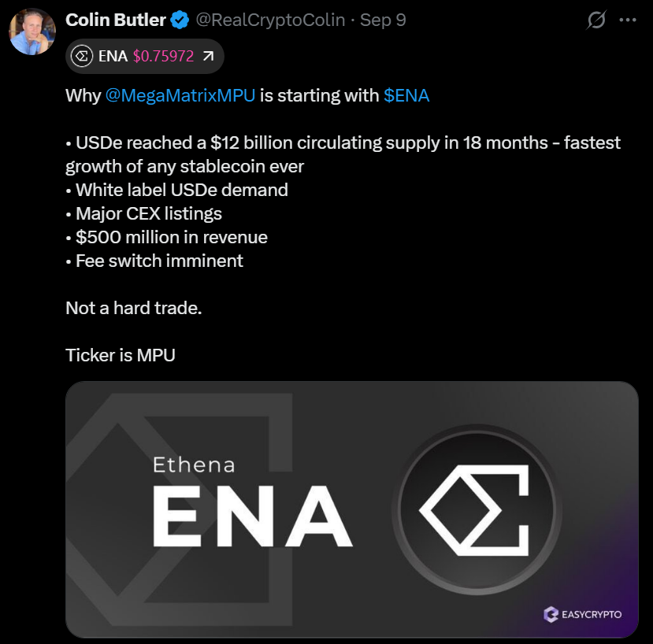Click the Sep 9 post timestamp
Screen dimensions: 653x644
pyautogui.click(x=383, y=20)
